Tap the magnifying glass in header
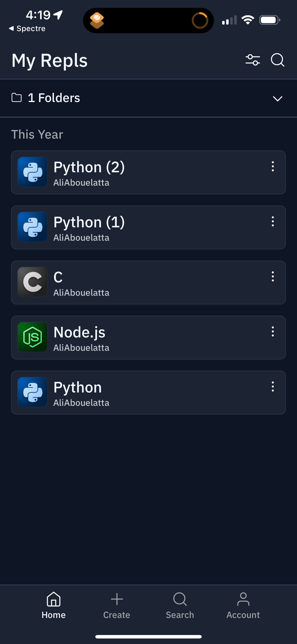The width and height of the screenshot is (297, 644). point(277,60)
